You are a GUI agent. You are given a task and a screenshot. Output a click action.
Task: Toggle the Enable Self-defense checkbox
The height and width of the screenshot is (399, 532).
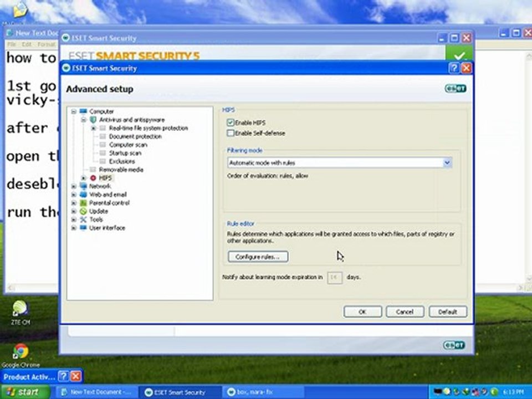click(x=231, y=133)
